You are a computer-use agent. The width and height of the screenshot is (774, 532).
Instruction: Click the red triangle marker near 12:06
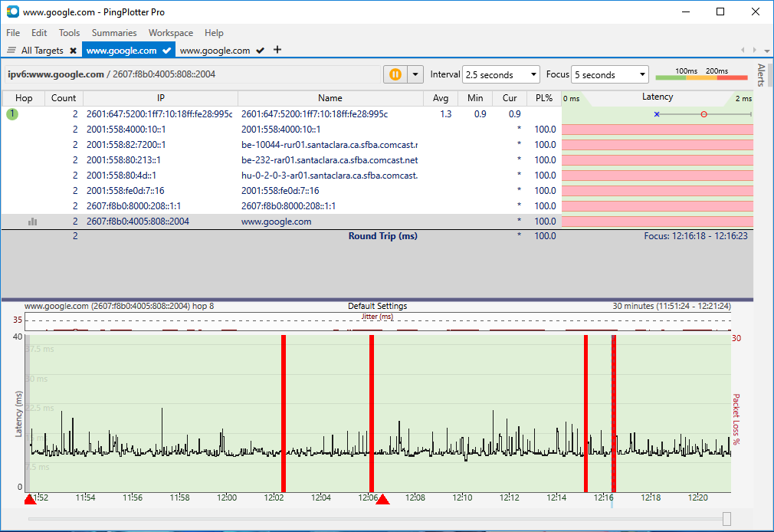pos(382,500)
